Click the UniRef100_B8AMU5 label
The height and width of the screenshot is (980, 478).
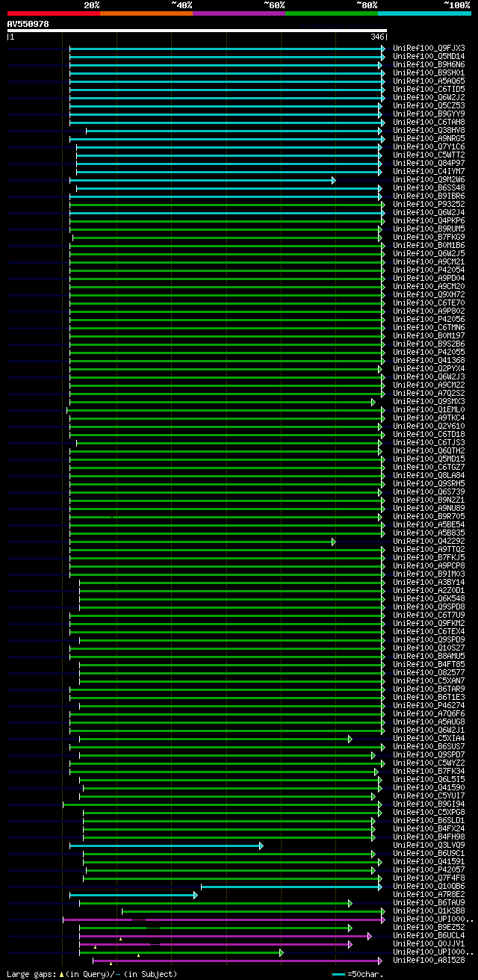coord(429,656)
